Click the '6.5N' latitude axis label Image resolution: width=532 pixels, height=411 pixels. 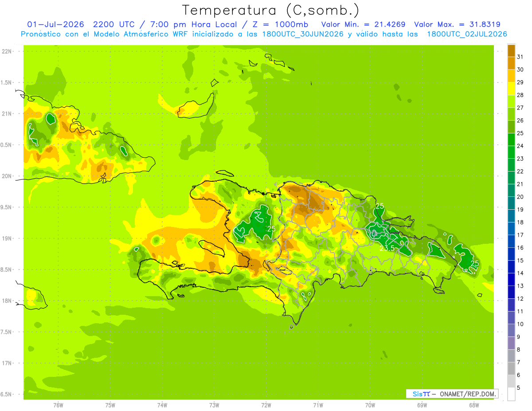[x=7, y=394]
